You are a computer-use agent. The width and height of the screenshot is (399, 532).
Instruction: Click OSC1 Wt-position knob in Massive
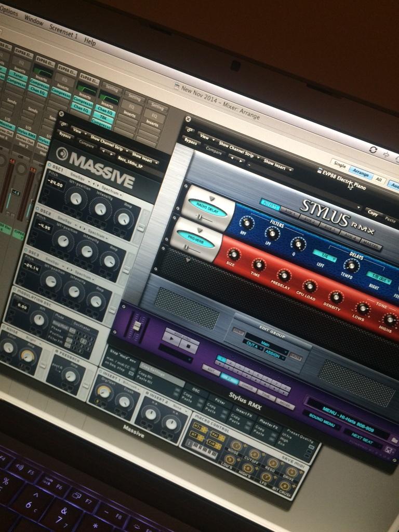pos(76,198)
